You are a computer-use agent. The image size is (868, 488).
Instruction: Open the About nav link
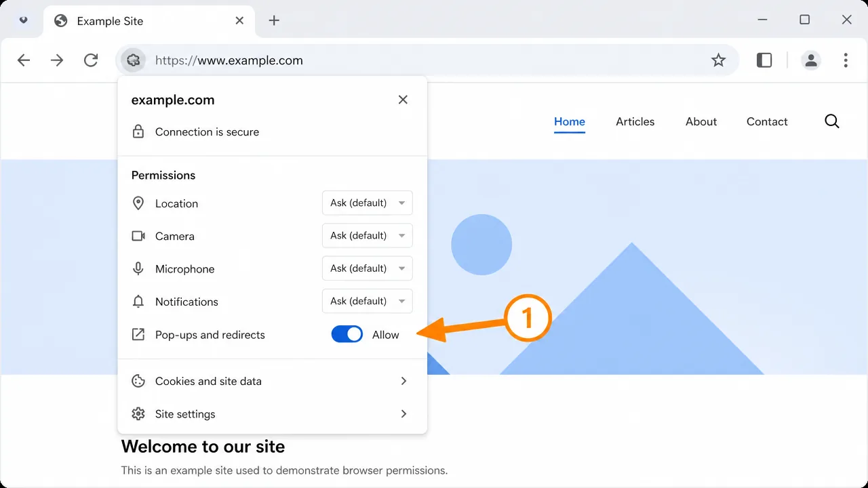[701, 122]
